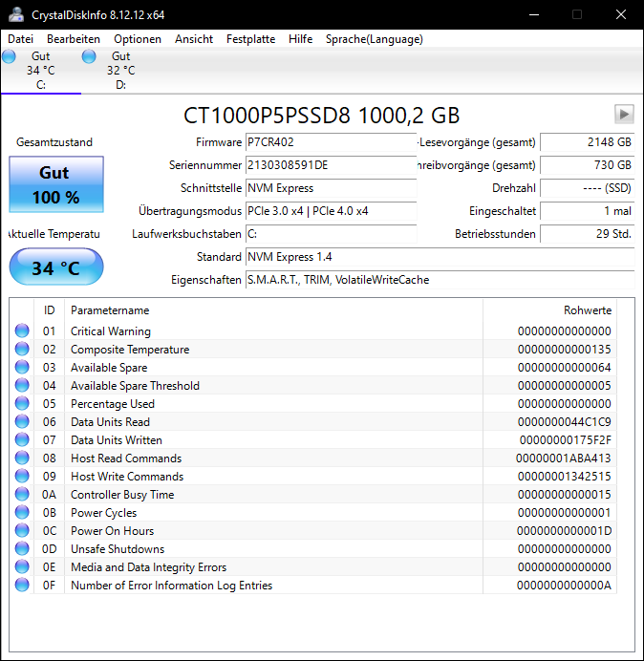Screen dimensions: 644x661
Task: Click the blue status orb for drive C:
Action: pos(9,56)
